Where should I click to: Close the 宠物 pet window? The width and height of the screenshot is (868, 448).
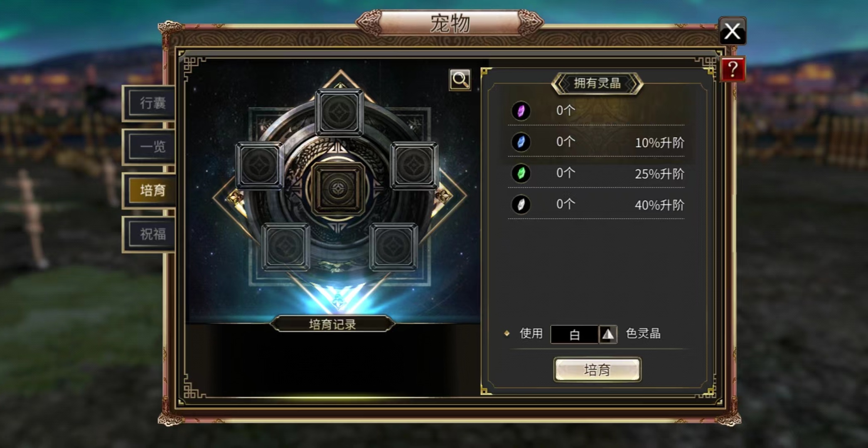pyautogui.click(x=732, y=31)
